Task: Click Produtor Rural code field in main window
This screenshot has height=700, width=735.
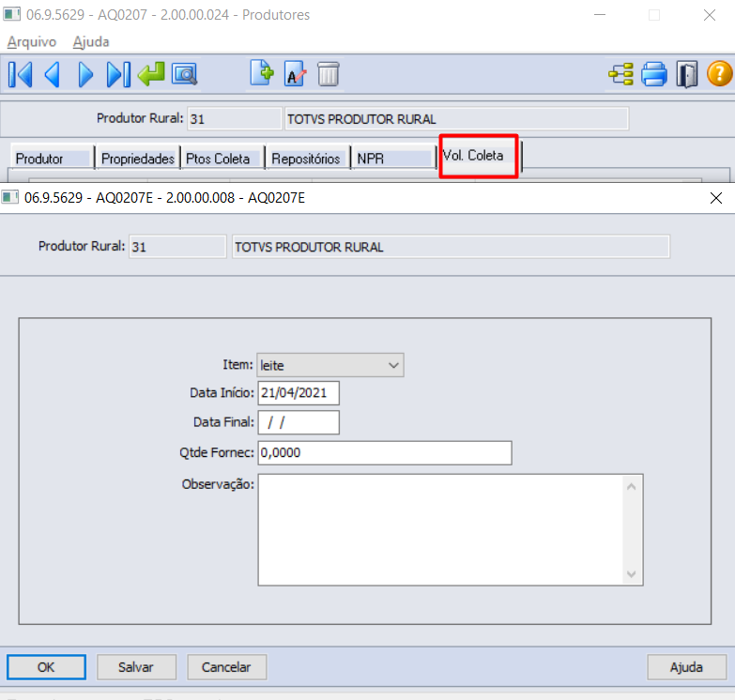Action: point(235,118)
